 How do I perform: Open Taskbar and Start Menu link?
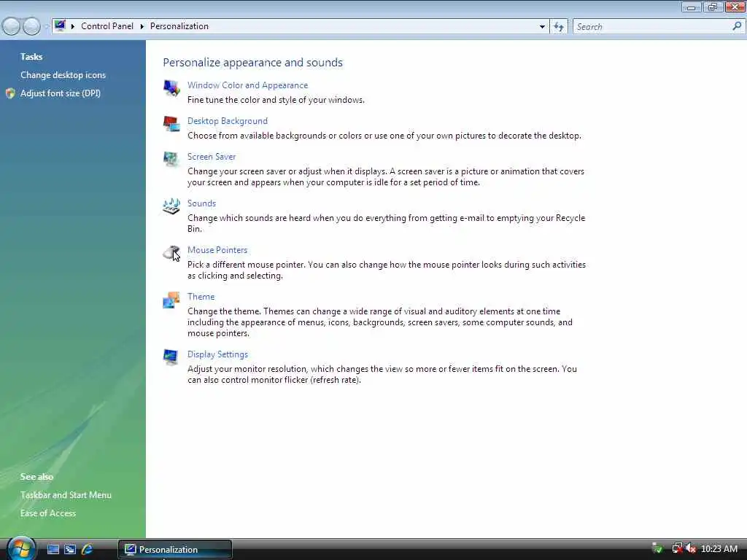point(66,495)
